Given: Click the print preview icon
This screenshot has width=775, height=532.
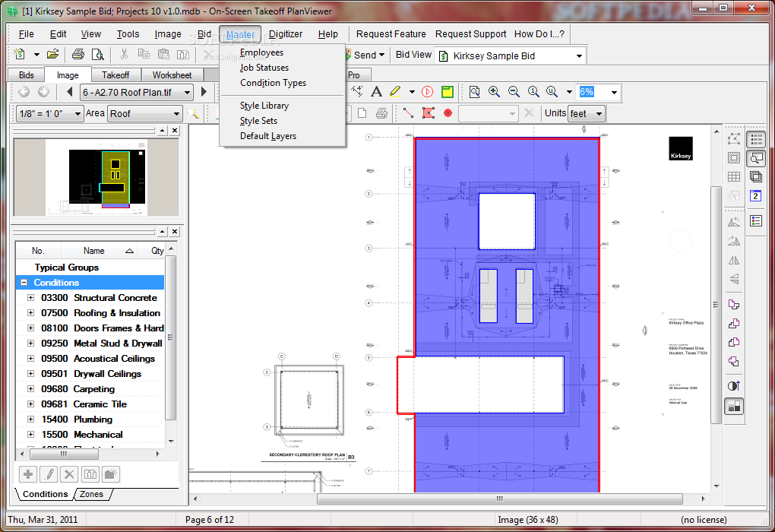Looking at the screenshot, I should (97, 55).
